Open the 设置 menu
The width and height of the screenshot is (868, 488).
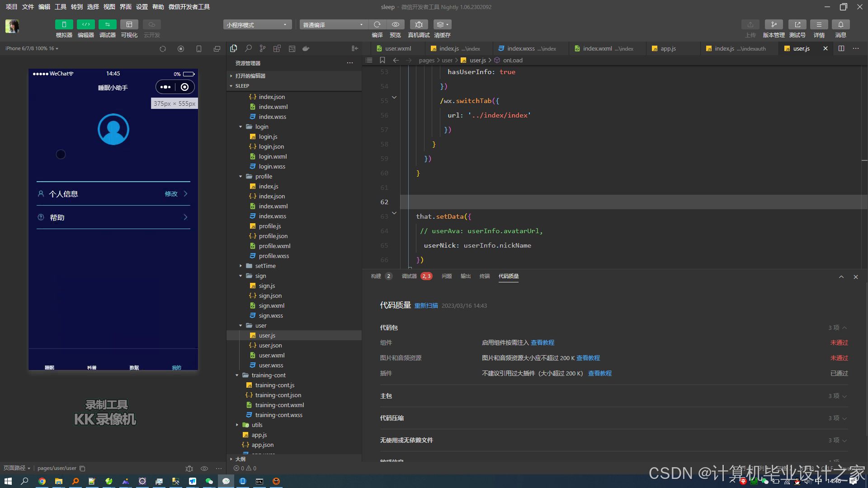click(x=142, y=7)
